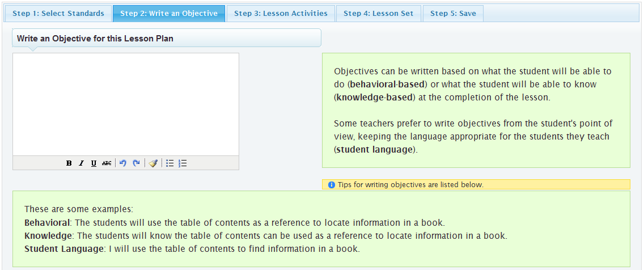The width and height of the screenshot is (644, 270).
Task: Apply italic formatting to objective text
Action: click(81, 163)
